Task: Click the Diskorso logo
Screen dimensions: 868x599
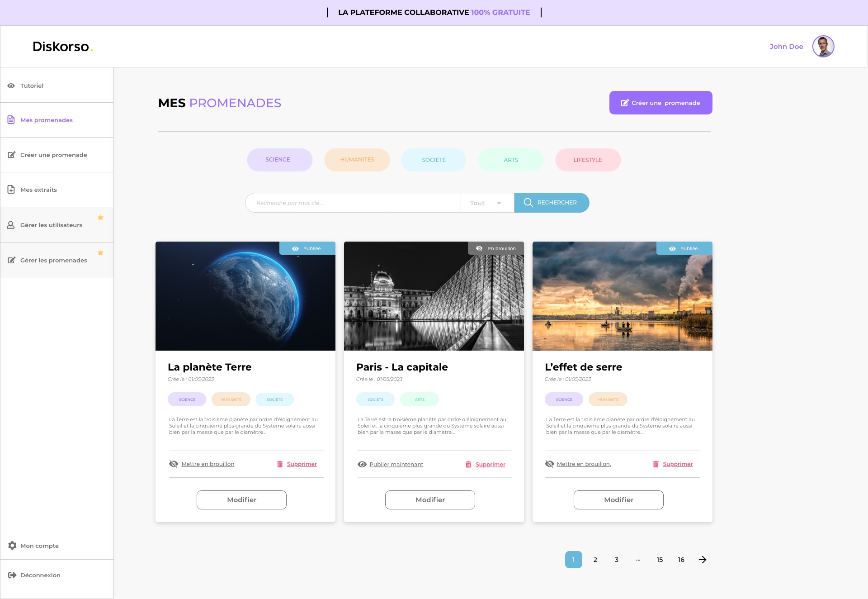Action: coord(63,47)
